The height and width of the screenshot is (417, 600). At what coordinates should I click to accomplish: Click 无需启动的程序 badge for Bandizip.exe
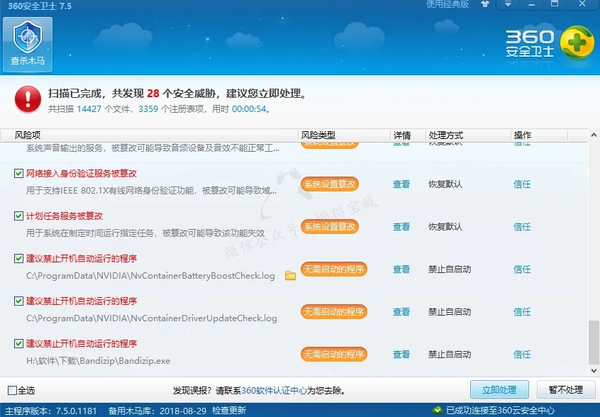(x=331, y=354)
